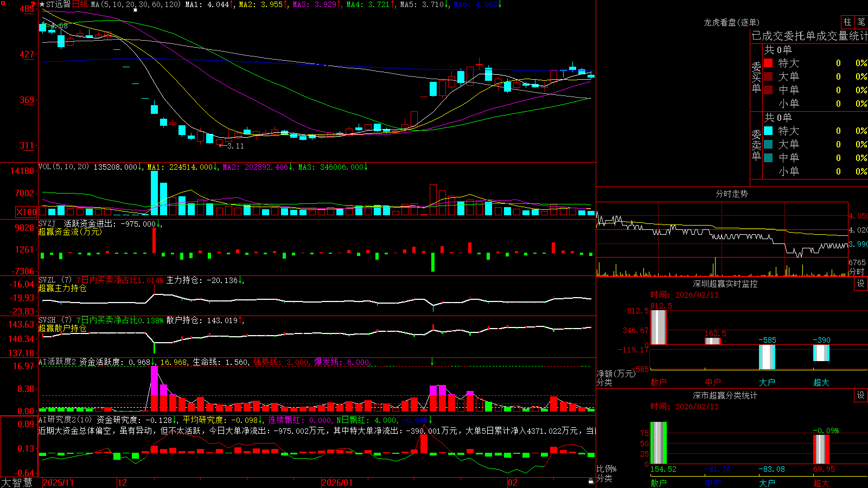Click the 深圳超赢实时监控 panel title
This screenshot has width=868, height=488.
tap(725, 284)
